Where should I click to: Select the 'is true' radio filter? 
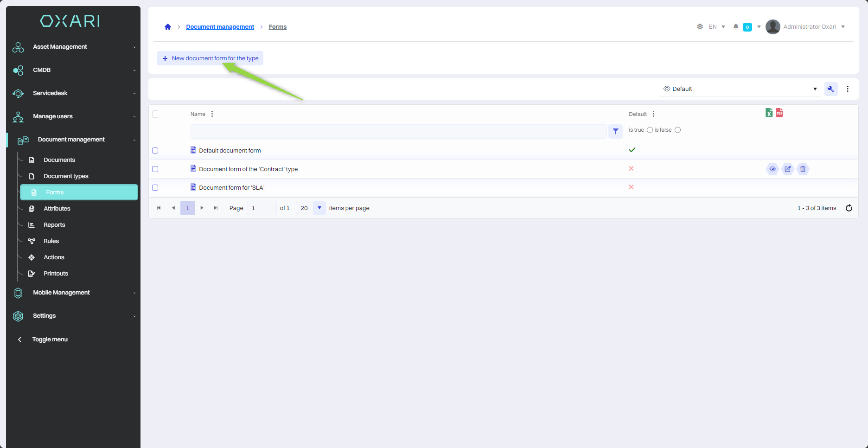[650, 130]
